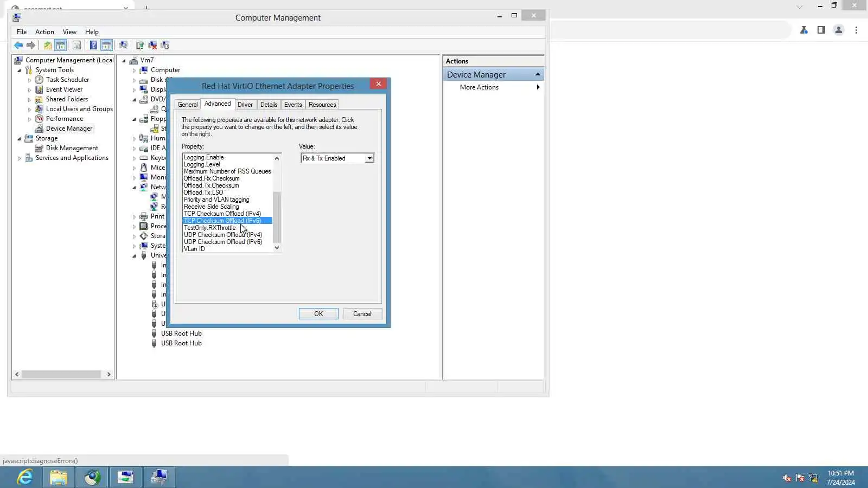Click the Services and Applications icon
This screenshot has width=868, height=488.
[29, 158]
